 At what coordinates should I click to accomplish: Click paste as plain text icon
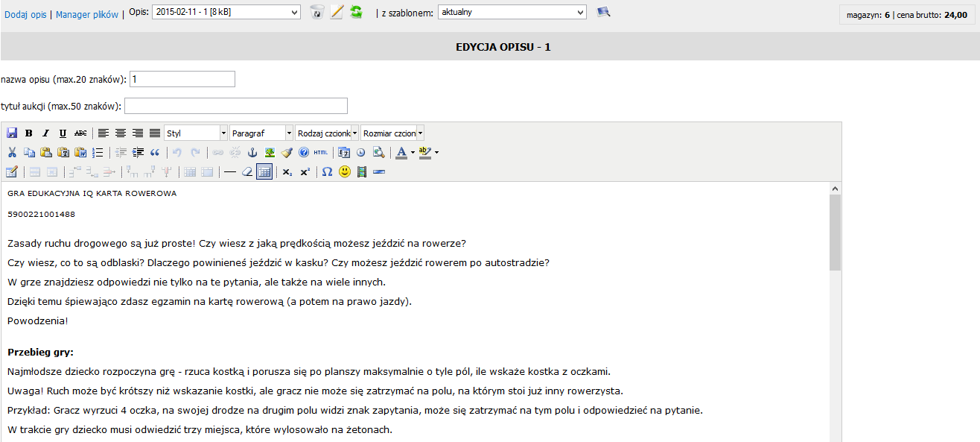coord(63,153)
